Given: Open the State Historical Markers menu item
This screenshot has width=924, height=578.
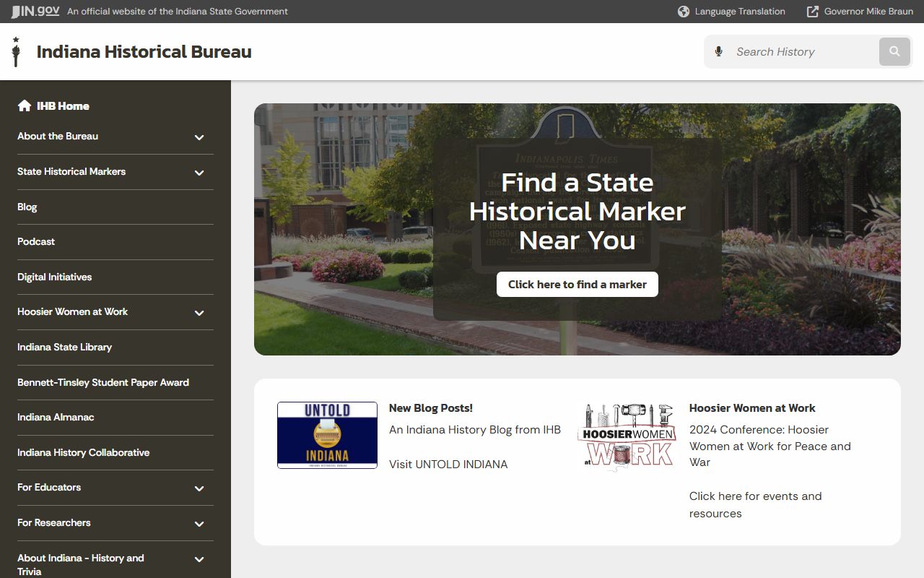Looking at the screenshot, I should coord(71,171).
